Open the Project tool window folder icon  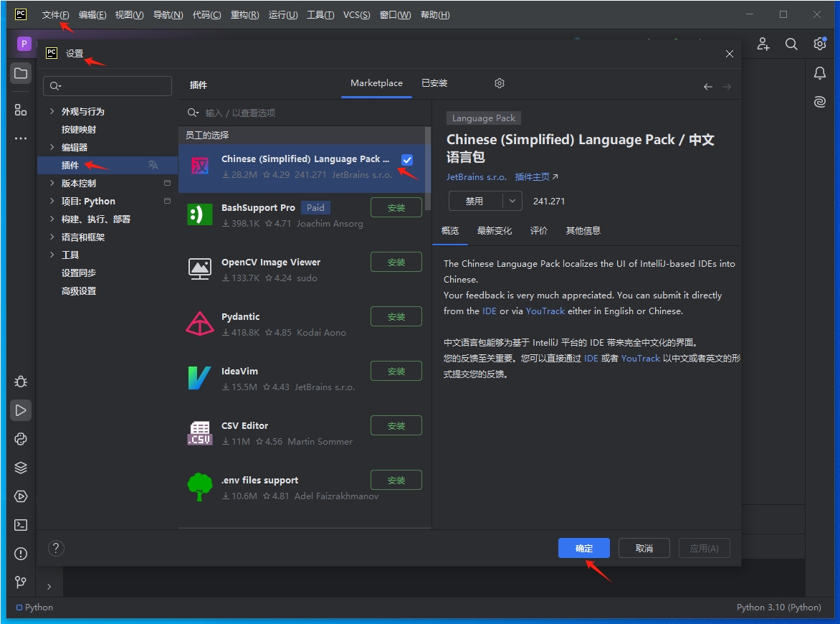(x=21, y=73)
